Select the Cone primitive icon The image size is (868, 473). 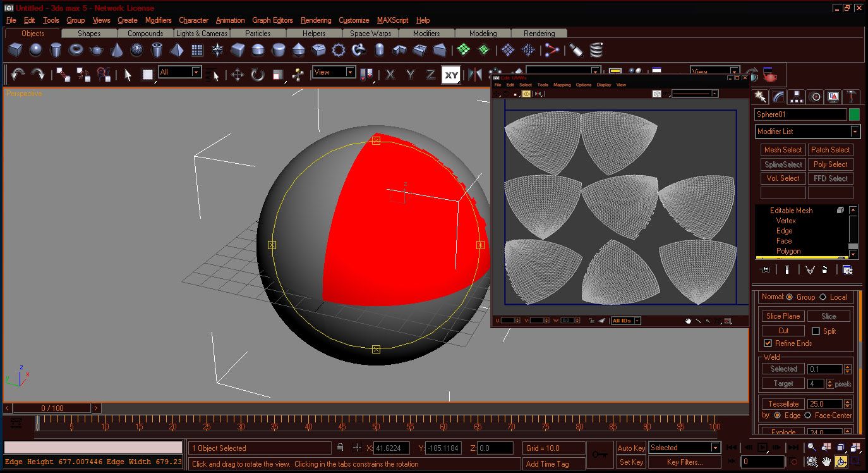(116, 50)
